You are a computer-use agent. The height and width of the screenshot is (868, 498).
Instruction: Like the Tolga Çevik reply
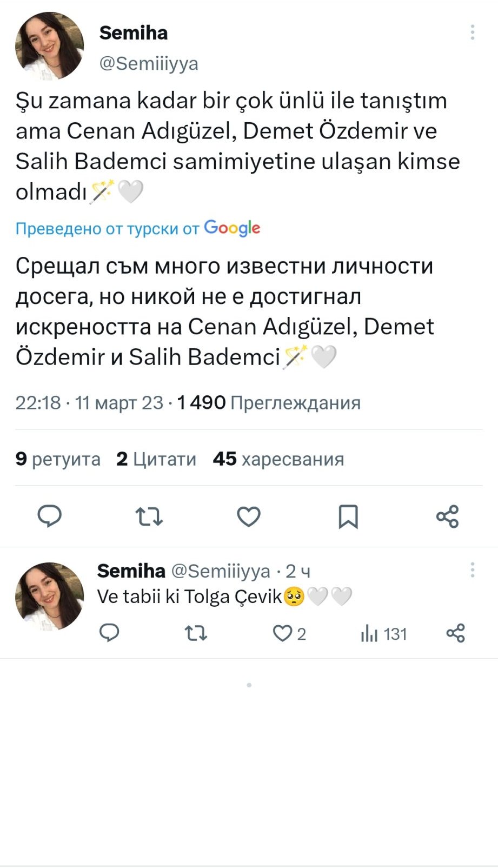pyautogui.click(x=282, y=633)
